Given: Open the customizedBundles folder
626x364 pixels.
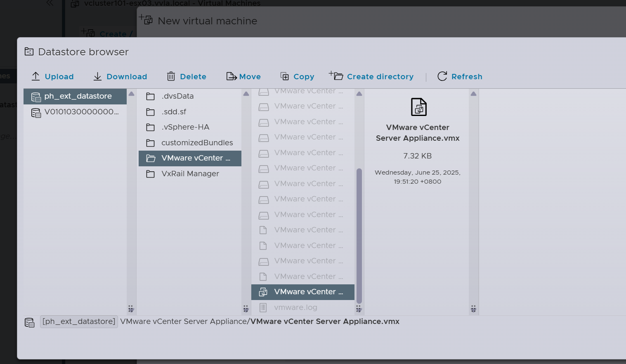Looking at the screenshot, I should (197, 143).
